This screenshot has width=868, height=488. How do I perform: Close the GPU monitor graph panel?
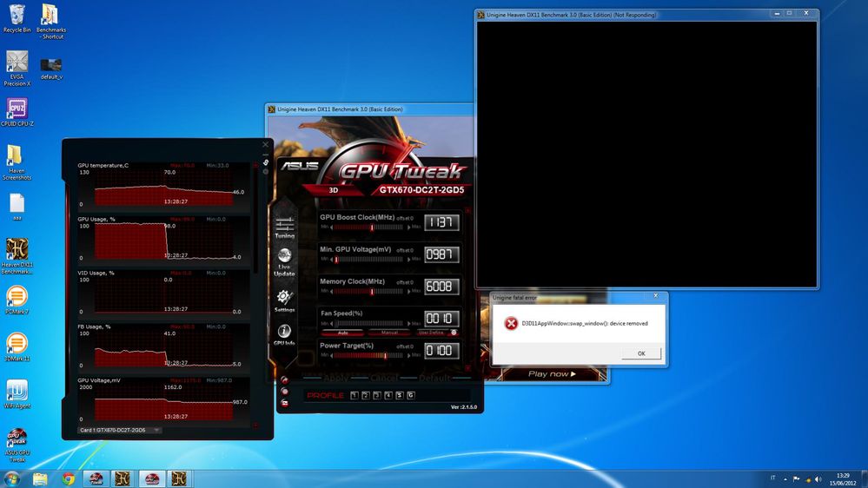(265, 144)
